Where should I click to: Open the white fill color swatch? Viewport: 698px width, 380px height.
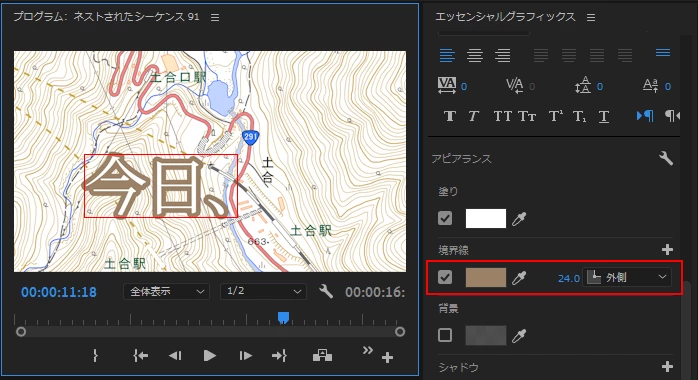coord(486,218)
